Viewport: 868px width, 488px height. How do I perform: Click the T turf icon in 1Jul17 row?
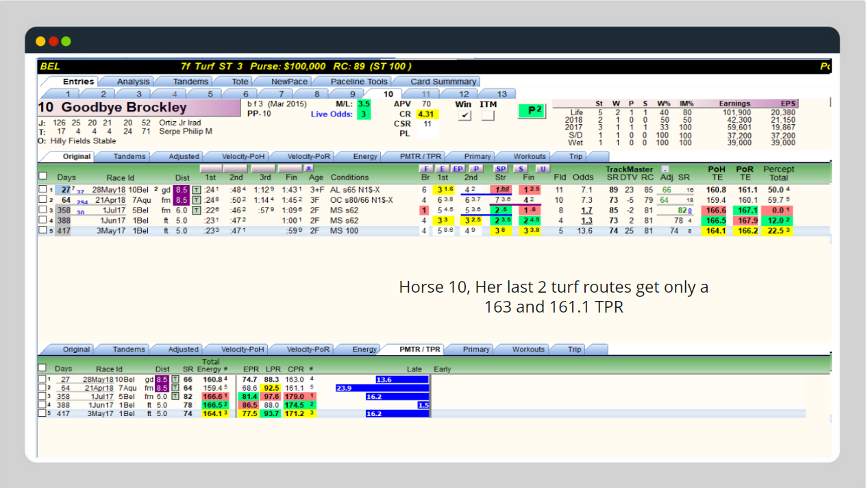[x=197, y=210]
